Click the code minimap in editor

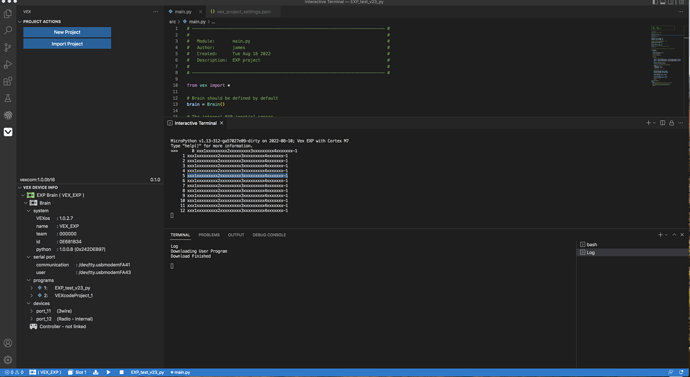pyautogui.click(x=667, y=56)
